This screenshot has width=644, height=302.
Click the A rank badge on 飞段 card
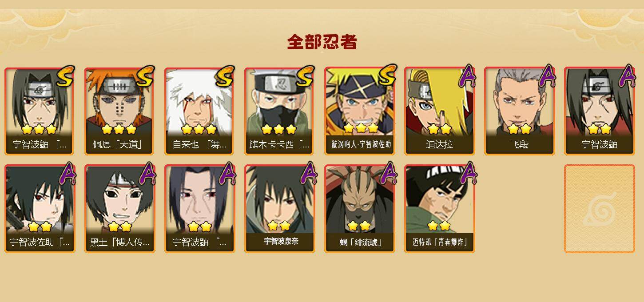(547, 76)
